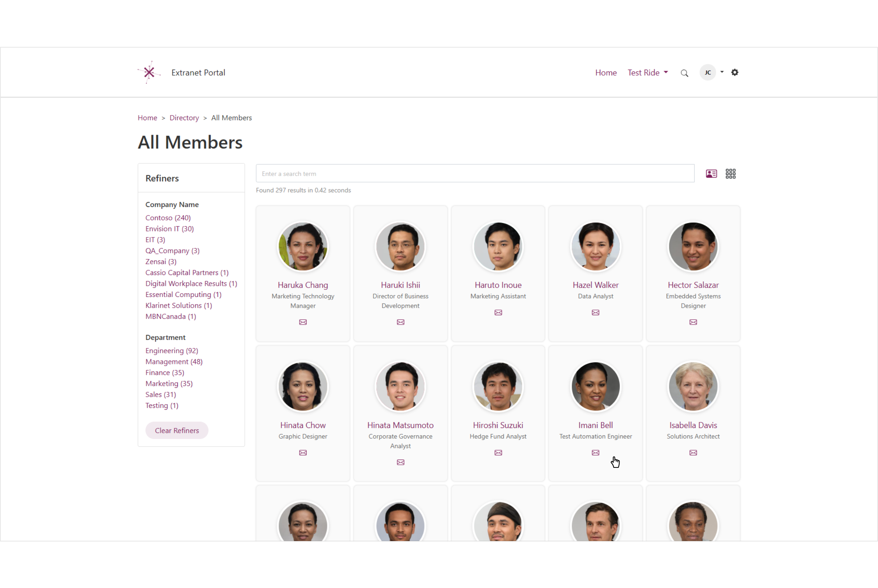878x588 pixels.
Task: Switch to grid layout view
Action: click(731, 173)
